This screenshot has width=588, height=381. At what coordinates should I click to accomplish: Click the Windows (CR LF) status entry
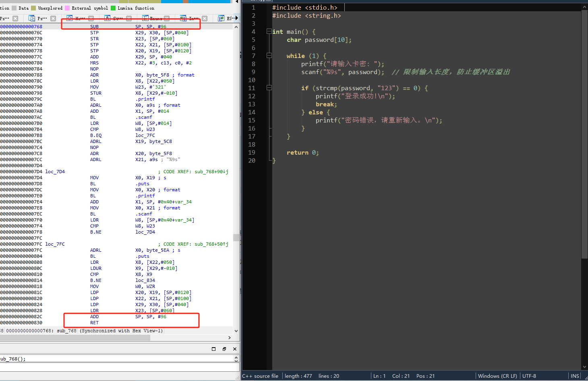click(x=497, y=376)
